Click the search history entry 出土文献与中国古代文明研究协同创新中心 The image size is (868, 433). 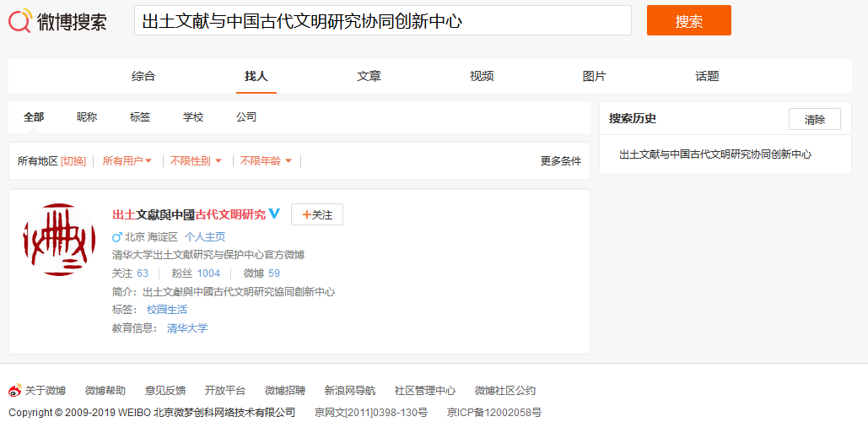pyautogui.click(x=715, y=154)
